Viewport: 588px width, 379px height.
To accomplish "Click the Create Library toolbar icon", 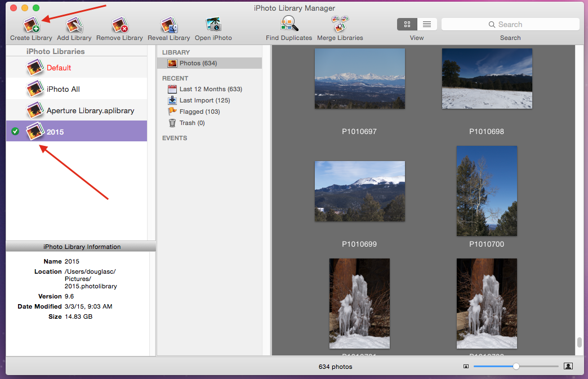I will pos(31,24).
